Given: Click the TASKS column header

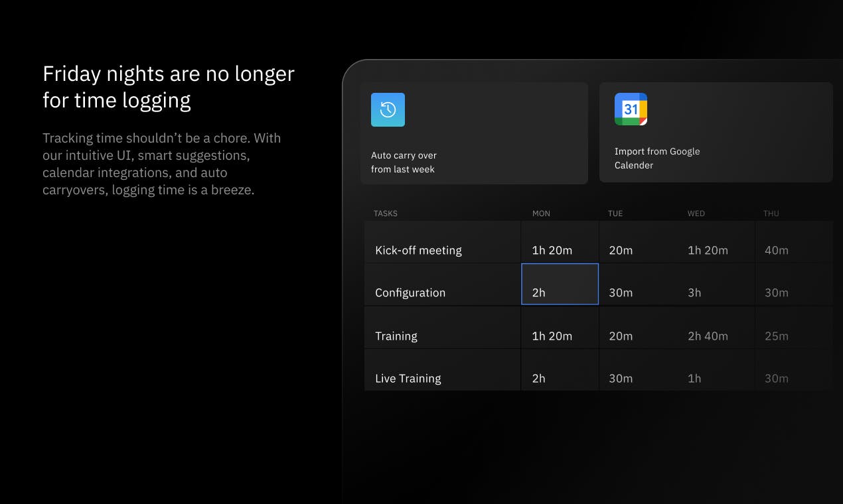Looking at the screenshot, I should click(386, 214).
